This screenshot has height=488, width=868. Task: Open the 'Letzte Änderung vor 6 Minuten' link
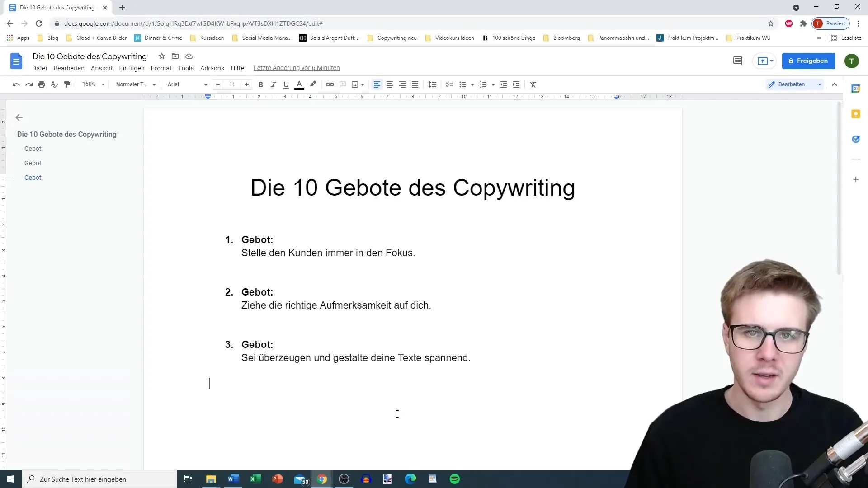pos(297,68)
